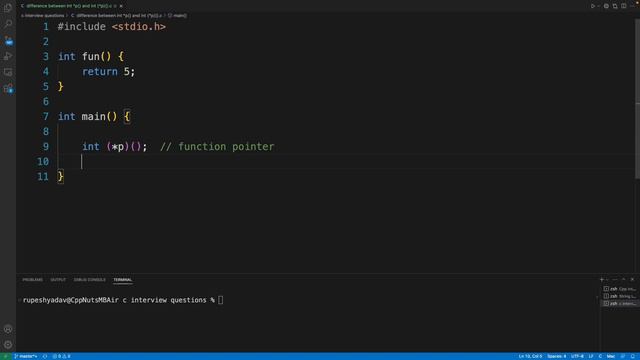Click line number 9 in gutter

(46, 147)
